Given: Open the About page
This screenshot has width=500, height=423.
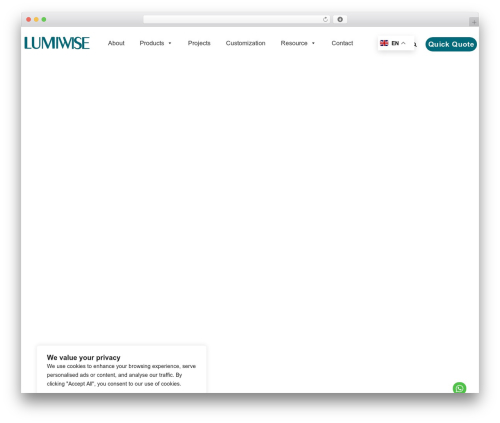Looking at the screenshot, I should tap(116, 43).
